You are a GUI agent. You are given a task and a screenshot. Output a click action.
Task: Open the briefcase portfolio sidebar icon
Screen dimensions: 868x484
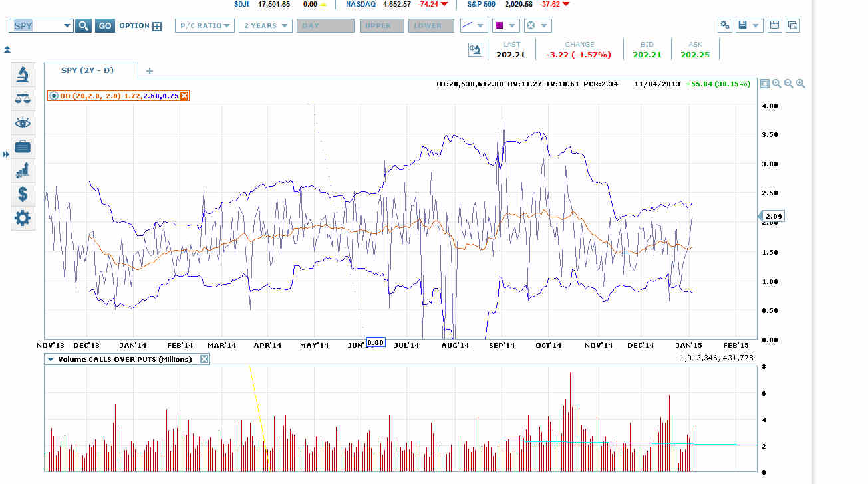[x=23, y=146]
